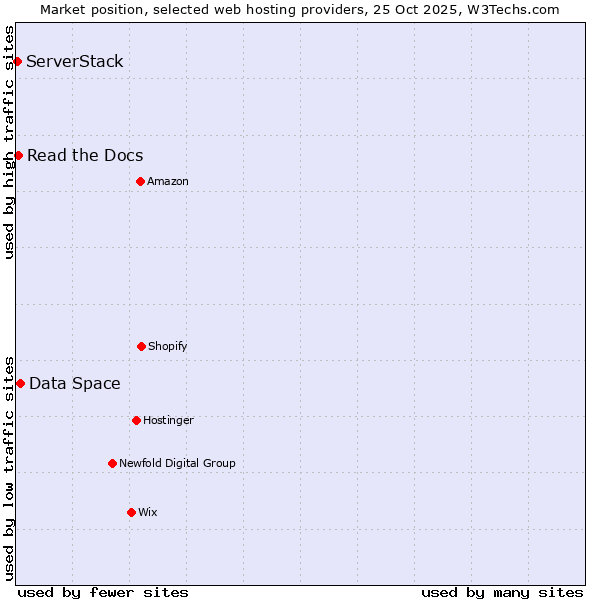Click the Amazon text label
This screenshot has width=600, height=600.
(168, 181)
